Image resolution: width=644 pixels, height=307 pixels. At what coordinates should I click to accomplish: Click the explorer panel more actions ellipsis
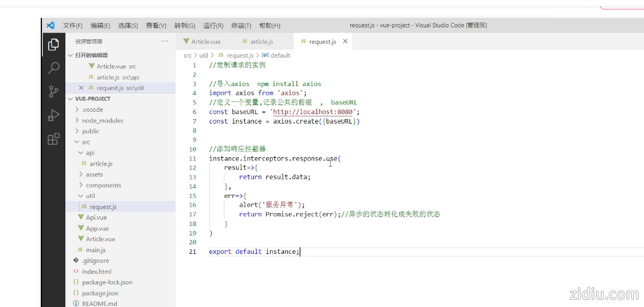pos(164,41)
